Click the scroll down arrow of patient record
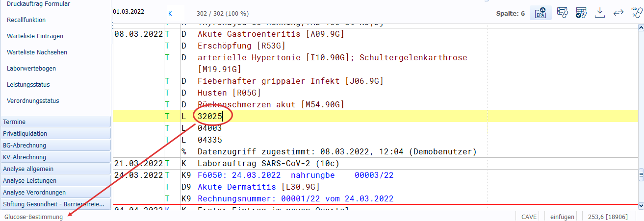644x221 pixels. [x=641, y=205]
